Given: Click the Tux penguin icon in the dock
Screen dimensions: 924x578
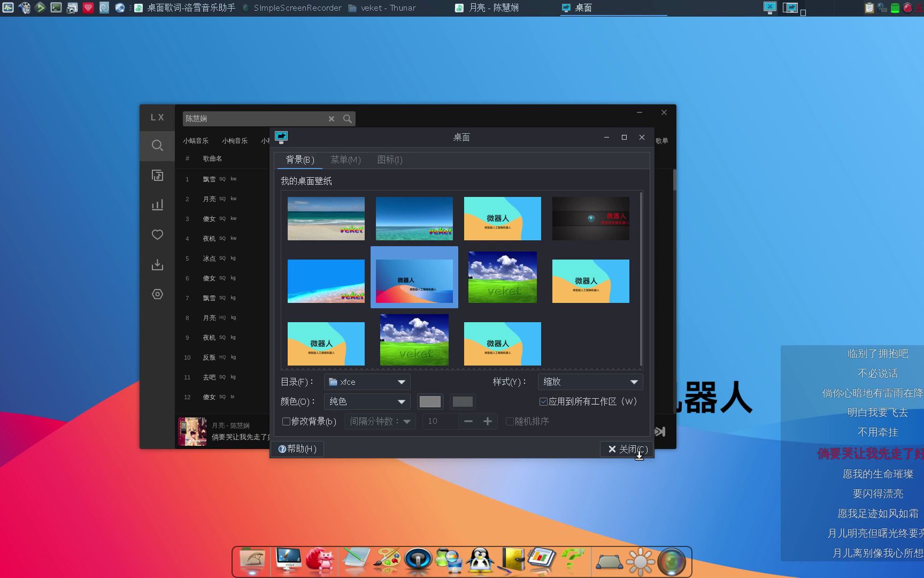Looking at the screenshot, I should click(x=480, y=561).
